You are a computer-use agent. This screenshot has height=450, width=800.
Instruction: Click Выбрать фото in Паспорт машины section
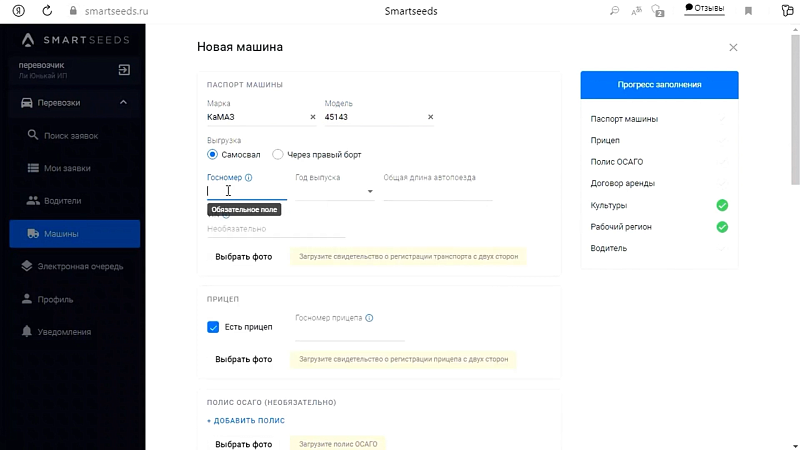coord(243,257)
